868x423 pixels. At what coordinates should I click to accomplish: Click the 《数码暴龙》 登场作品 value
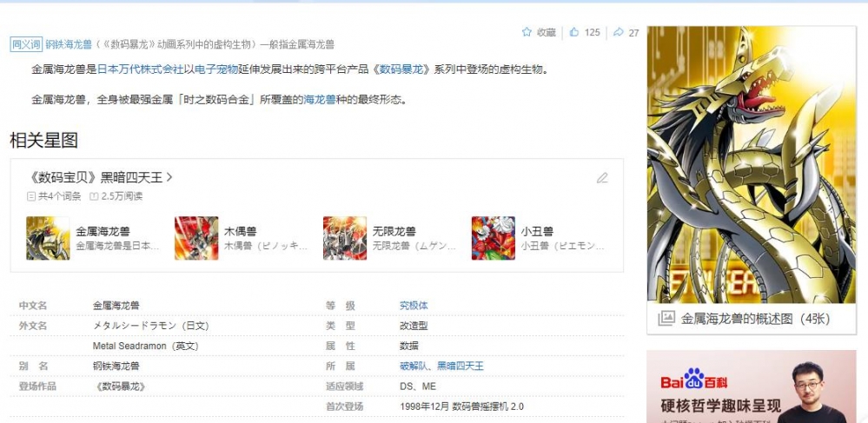click(x=121, y=387)
